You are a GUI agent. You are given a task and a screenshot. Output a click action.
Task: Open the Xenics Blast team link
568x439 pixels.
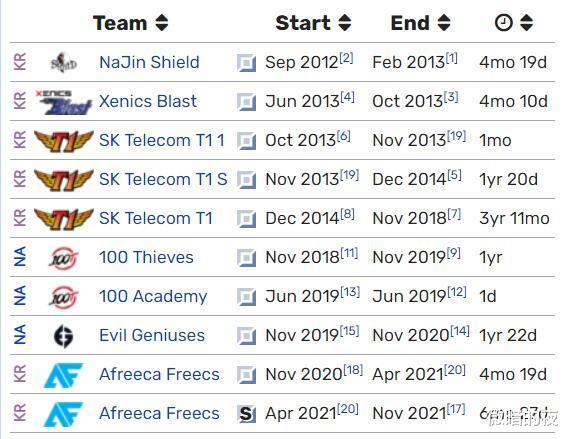click(x=148, y=101)
